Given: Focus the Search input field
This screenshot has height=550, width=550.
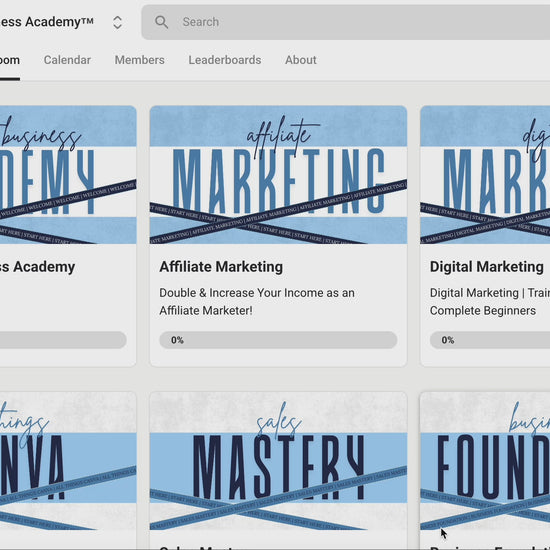Looking at the screenshot, I should [346, 22].
